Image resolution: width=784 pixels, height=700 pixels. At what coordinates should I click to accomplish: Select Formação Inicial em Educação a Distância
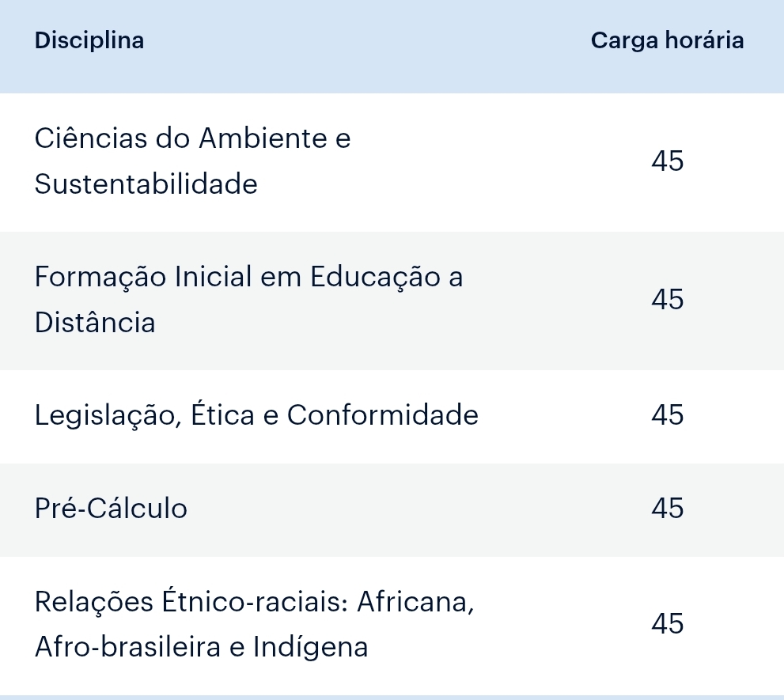click(248, 300)
